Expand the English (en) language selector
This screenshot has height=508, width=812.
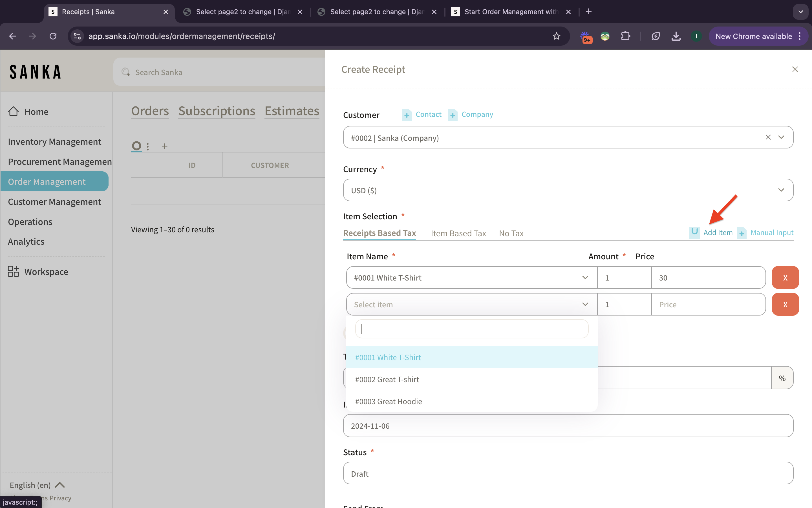37,485
